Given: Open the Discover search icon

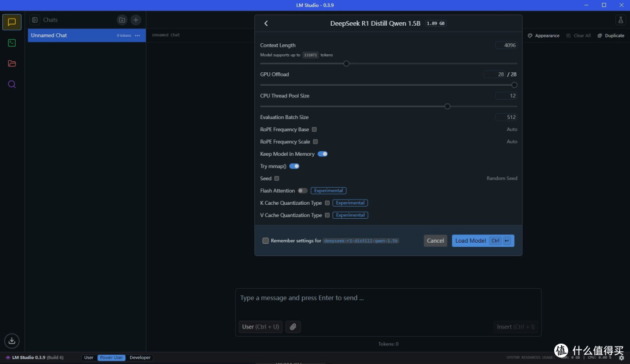Looking at the screenshot, I should (12, 84).
